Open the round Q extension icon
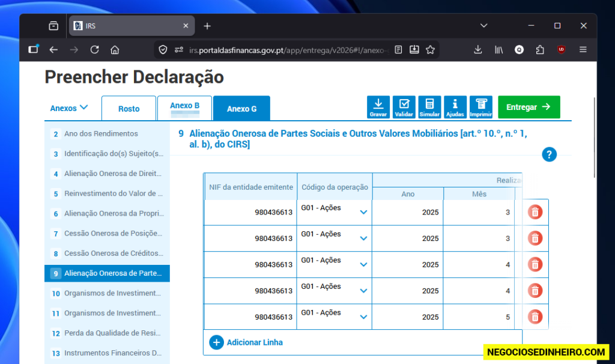Viewport: 615px width, 364px height. (x=520, y=50)
